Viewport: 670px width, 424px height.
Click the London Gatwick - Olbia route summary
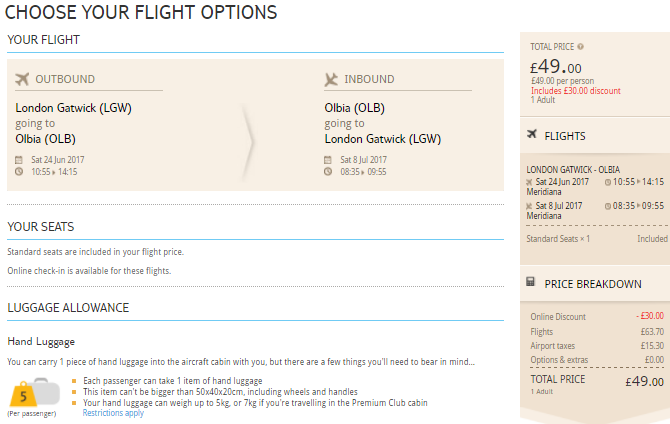pos(573,170)
